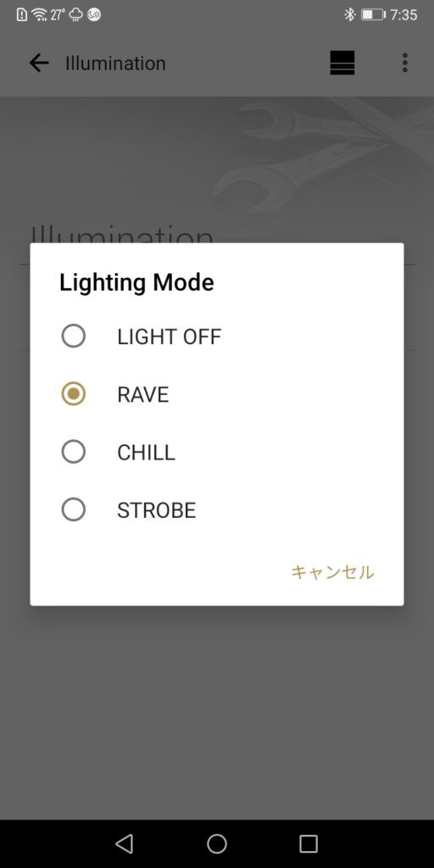Tap the STROBE option label

pyautogui.click(x=157, y=509)
